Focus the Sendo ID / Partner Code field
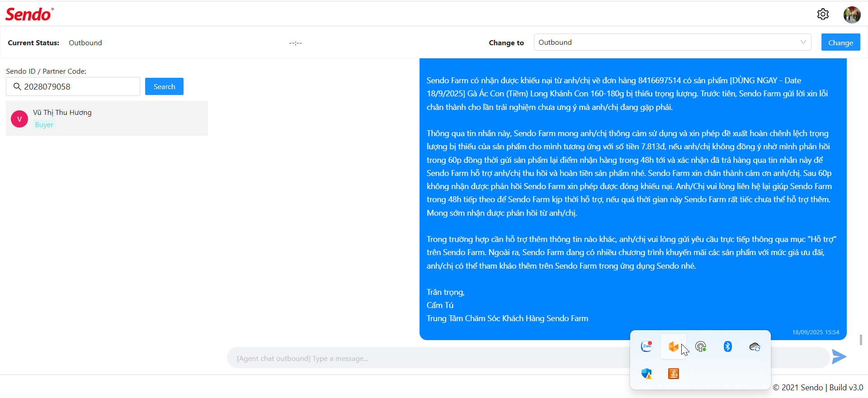 pyautogui.click(x=73, y=86)
